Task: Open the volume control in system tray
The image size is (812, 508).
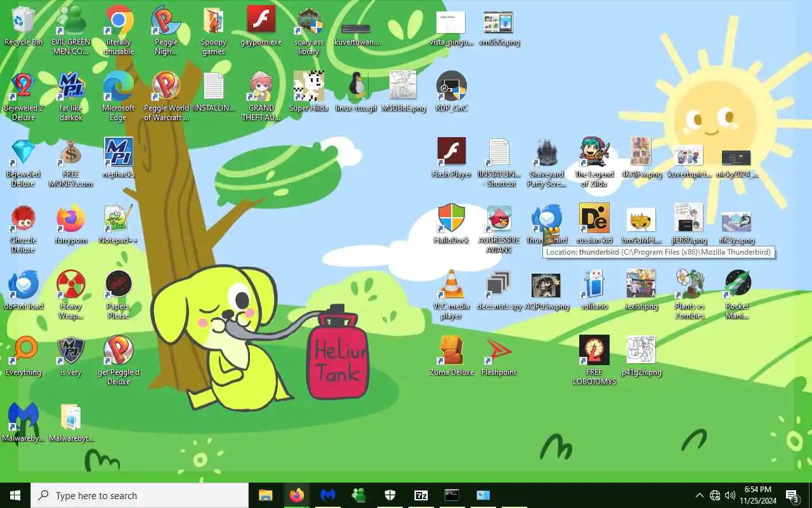Action: (730, 495)
